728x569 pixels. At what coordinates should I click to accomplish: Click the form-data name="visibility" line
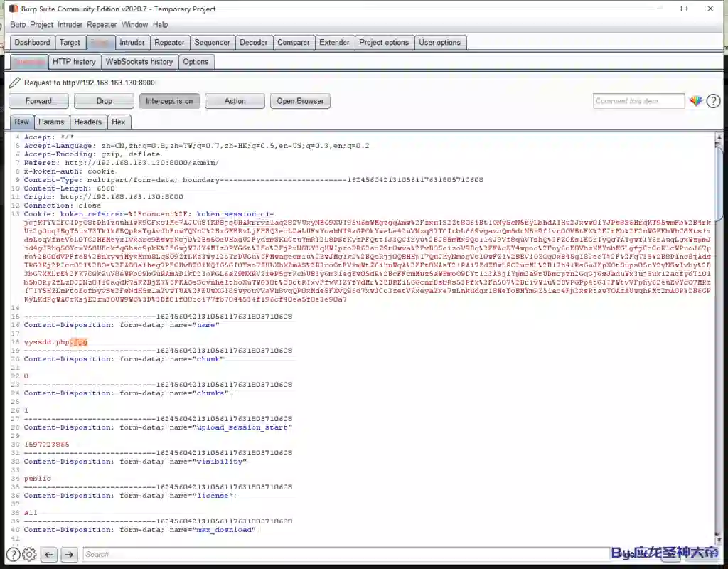coord(135,461)
